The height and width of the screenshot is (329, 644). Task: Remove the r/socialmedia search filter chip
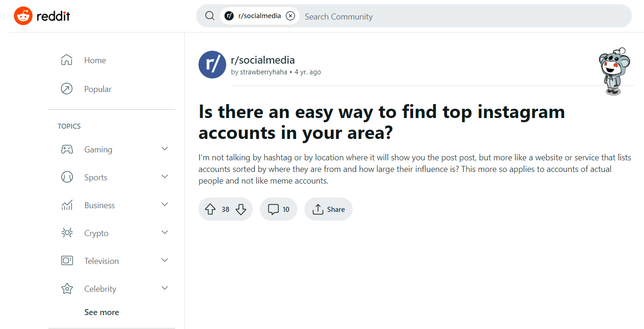click(290, 15)
